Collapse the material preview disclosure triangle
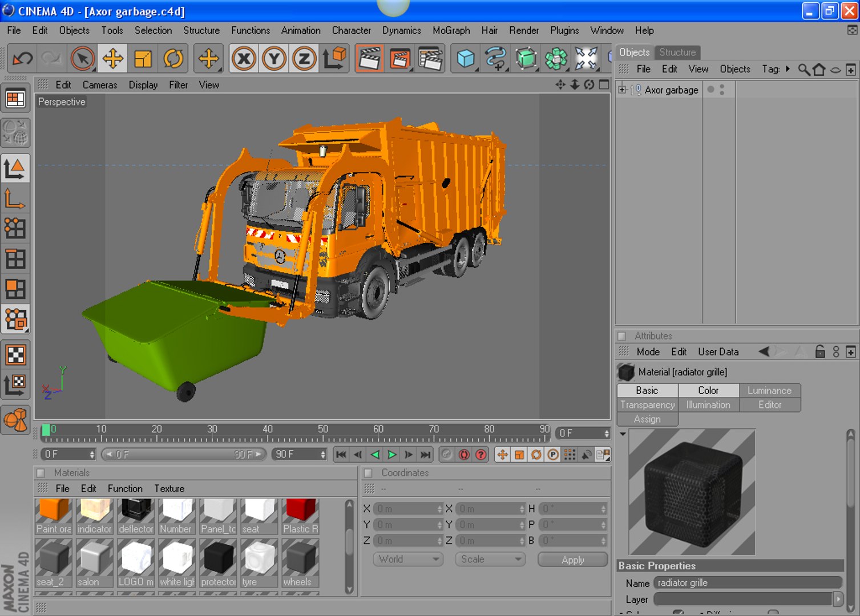 pos(623,434)
